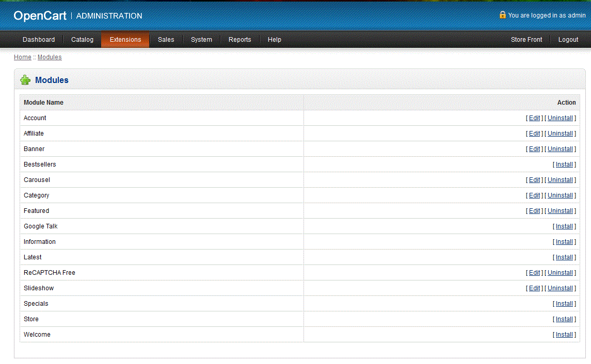Edit the ReCAPTCHA Free module
This screenshot has height=364, width=591.
pyautogui.click(x=534, y=273)
